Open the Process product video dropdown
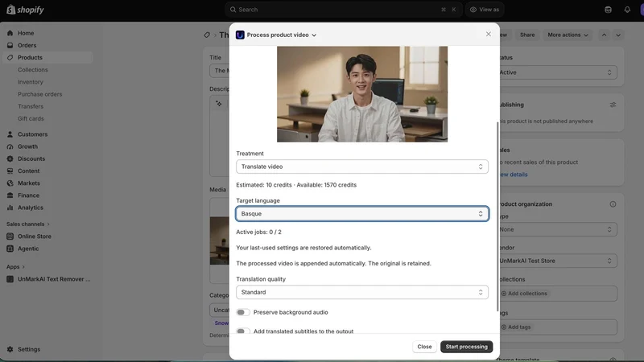644x362 pixels. tap(281, 35)
